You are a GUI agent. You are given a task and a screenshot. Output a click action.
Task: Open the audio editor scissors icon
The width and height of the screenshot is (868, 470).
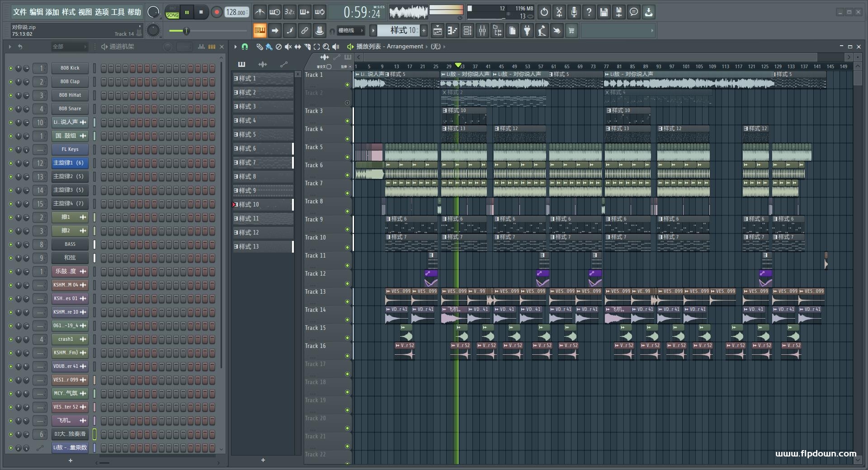click(x=559, y=12)
